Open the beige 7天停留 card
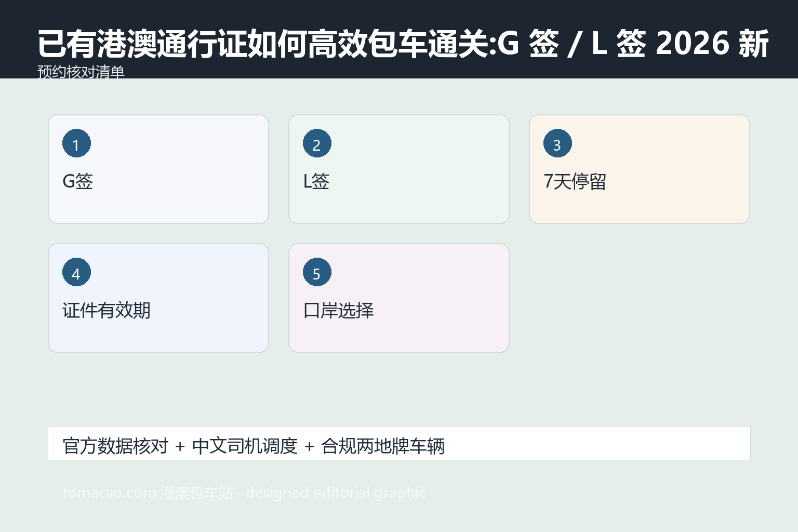Viewport: 798px width, 532px height. tap(640, 169)
